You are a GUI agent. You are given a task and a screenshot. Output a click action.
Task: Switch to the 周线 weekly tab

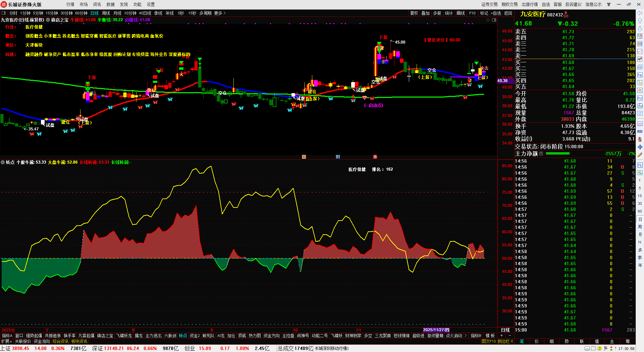tap(106, 13)
